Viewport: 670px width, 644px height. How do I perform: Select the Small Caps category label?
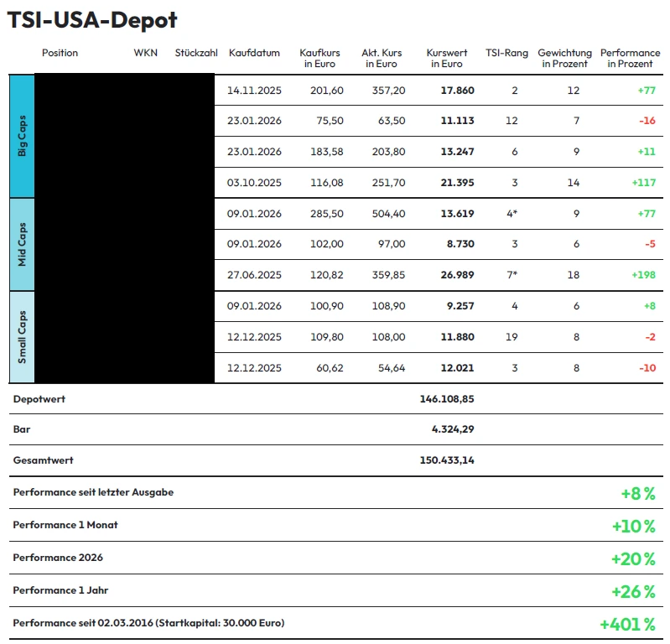point(22,337)
